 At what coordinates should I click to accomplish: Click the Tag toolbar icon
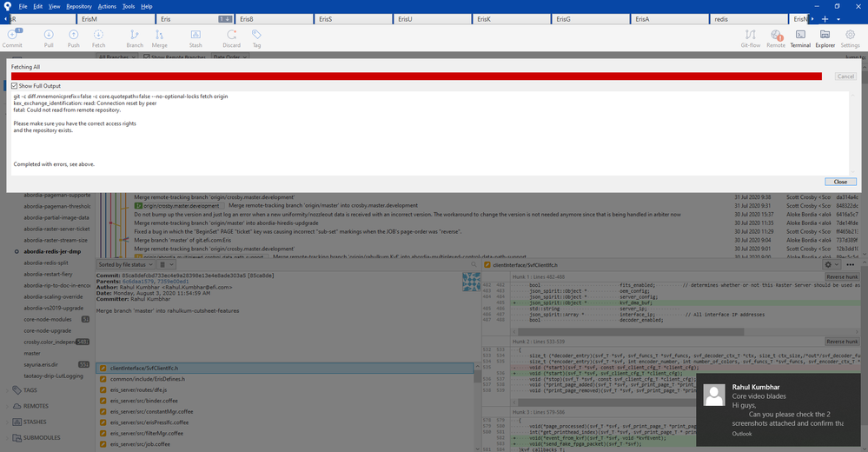256,35
